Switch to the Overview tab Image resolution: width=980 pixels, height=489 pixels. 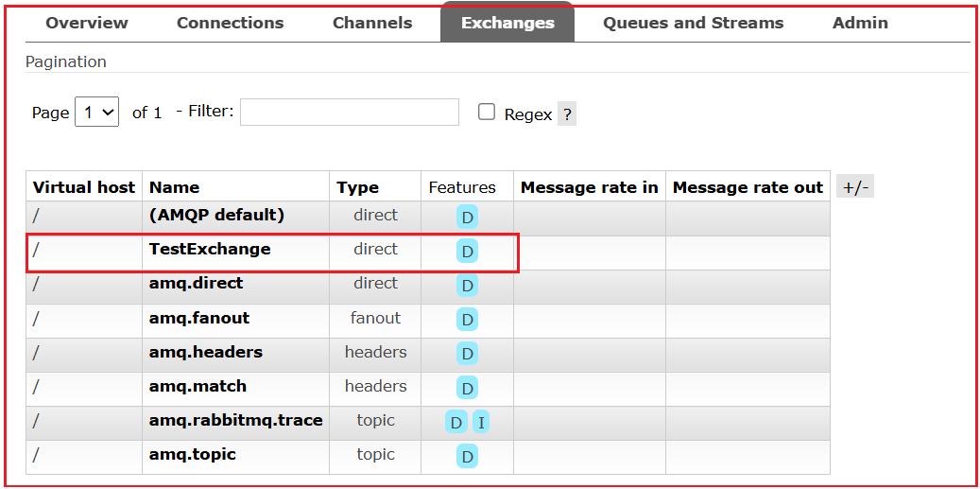pos(87,23)
